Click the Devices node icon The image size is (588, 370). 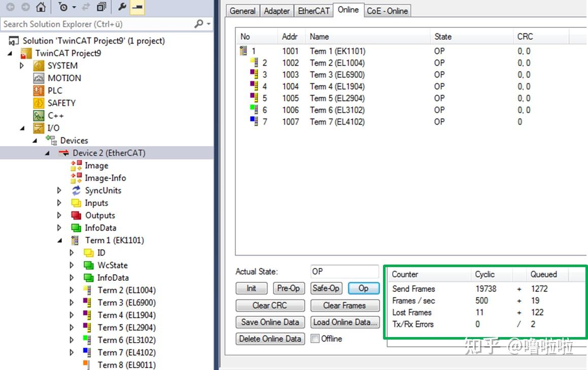point(51,140)
